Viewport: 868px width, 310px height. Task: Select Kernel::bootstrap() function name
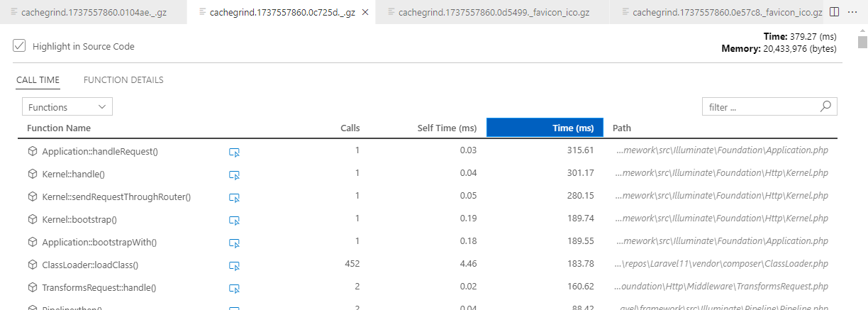(x=79, y=219)
